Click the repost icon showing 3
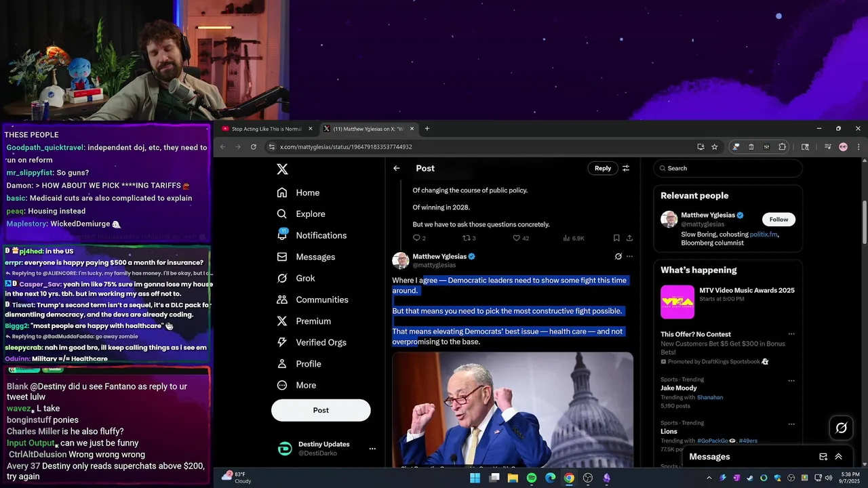 click(469, 238)
